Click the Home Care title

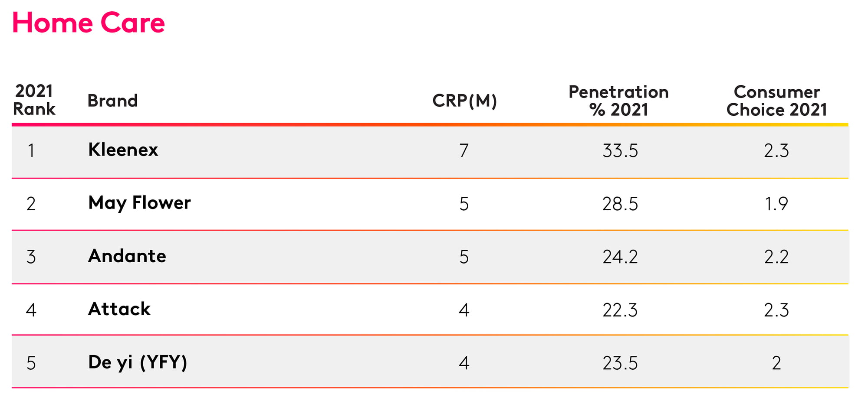(x=89, y=23)
